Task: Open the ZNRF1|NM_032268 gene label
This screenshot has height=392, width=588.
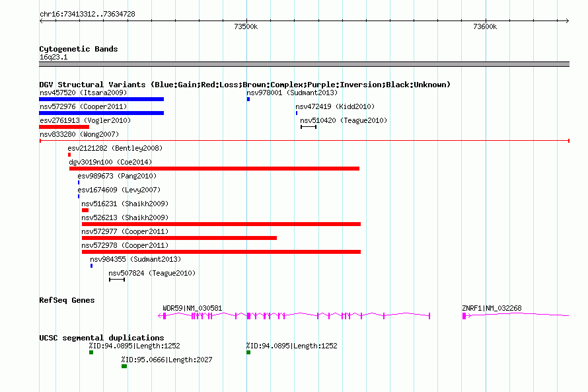Action: click(x=492, y=308)
